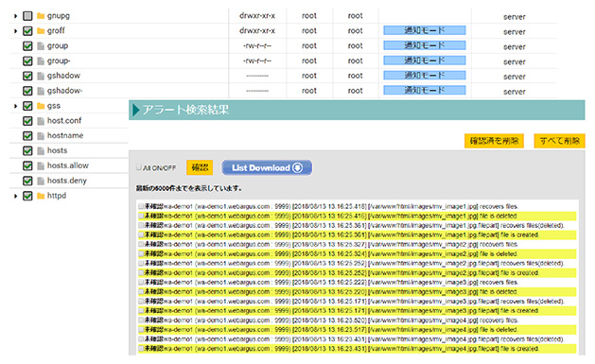Click the すべて削除 button
This screenshot has width=595, height=364.
tap(559, 141)
